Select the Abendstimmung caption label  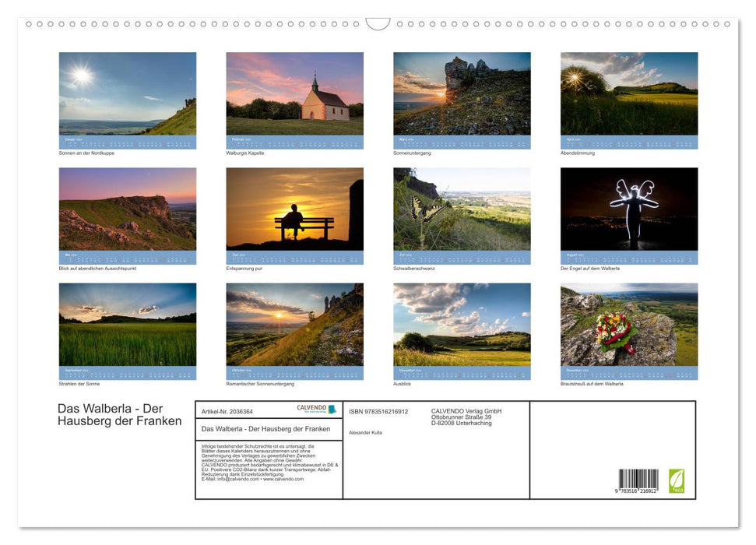[576, 153]
